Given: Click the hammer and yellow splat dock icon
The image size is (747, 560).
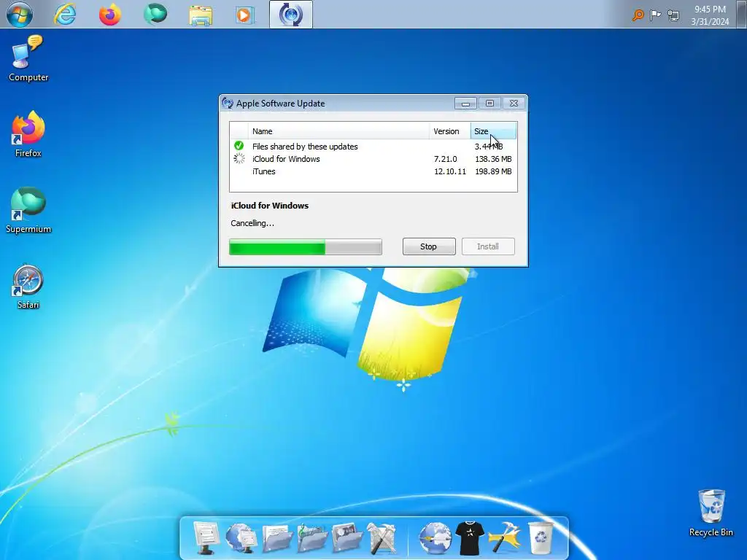Looking at the screenshot, I should (505, 538).
